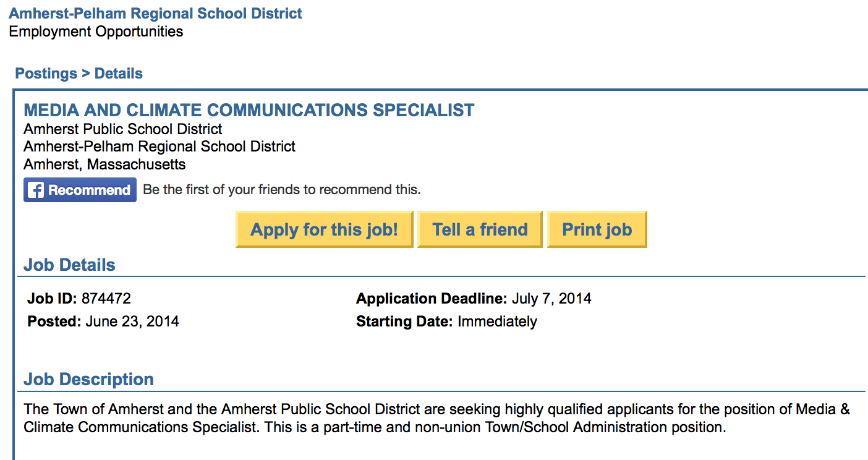Screen dimensions: 868x460
Task: Click the Starting Date value Immediately
Action: pyautogui.click(x=497, y=322)
